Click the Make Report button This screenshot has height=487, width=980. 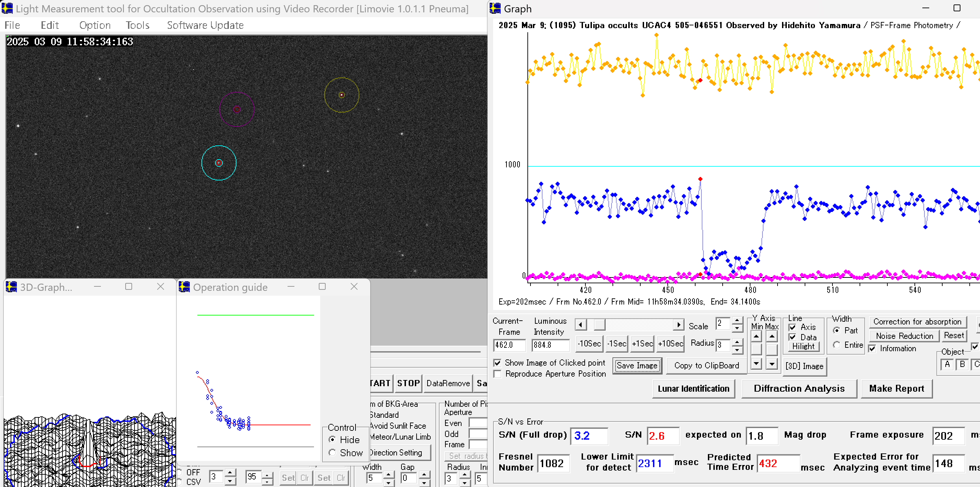tap(896, 388)
